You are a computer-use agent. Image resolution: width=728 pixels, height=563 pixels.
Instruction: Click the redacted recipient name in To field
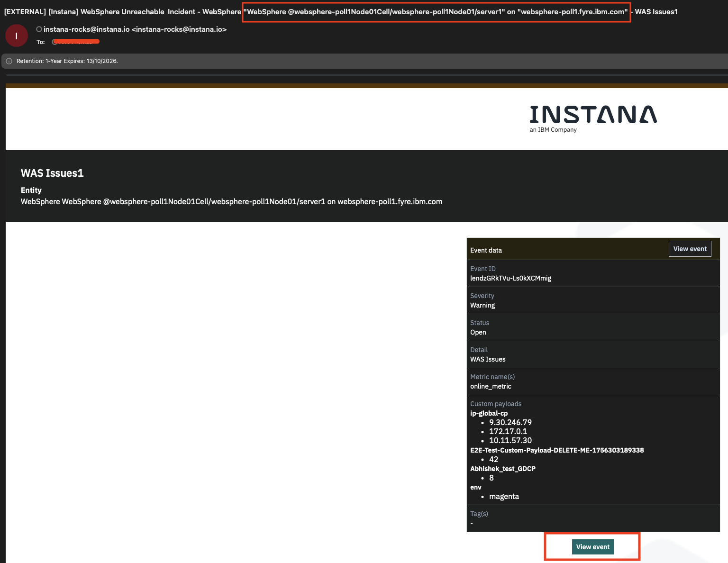point(77,42)
